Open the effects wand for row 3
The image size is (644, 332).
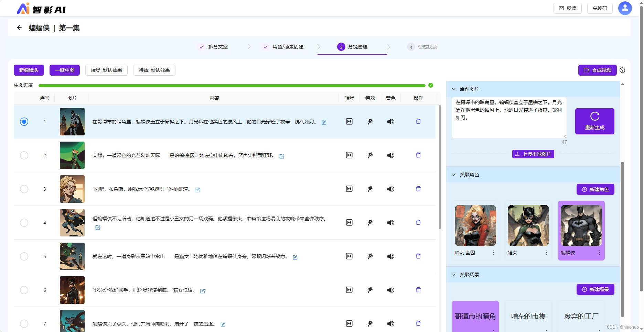coord(370,189)
